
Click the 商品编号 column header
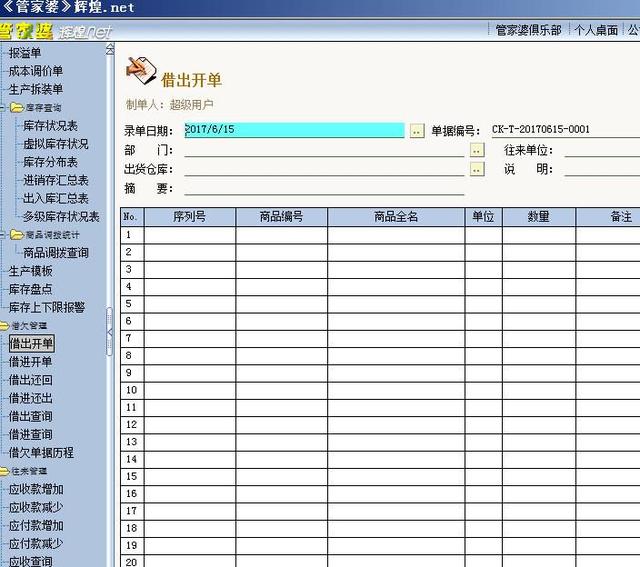[282, 217]
